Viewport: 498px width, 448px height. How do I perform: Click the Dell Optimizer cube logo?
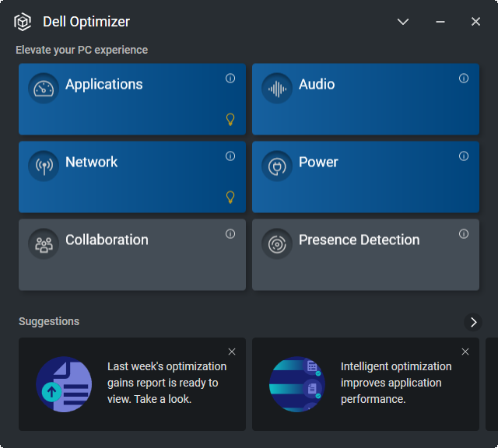point(23,22)
